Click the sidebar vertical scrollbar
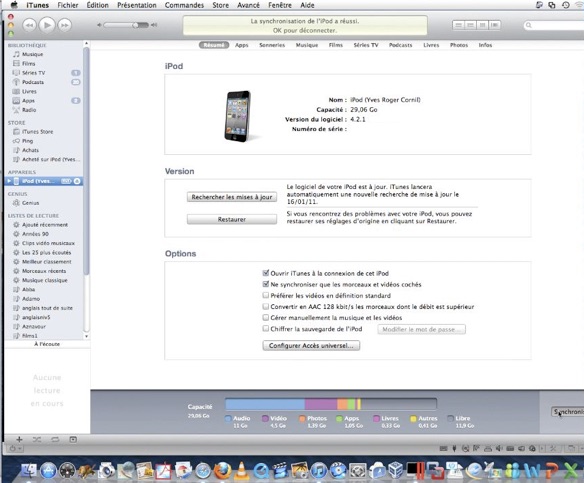Viewport: 584px width, 483px height. [x=86, y=161]
